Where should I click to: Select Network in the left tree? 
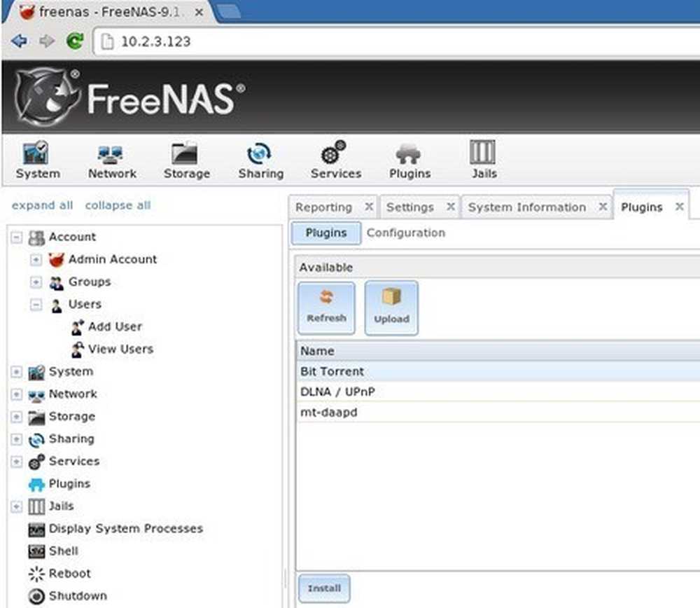[73, 394]
